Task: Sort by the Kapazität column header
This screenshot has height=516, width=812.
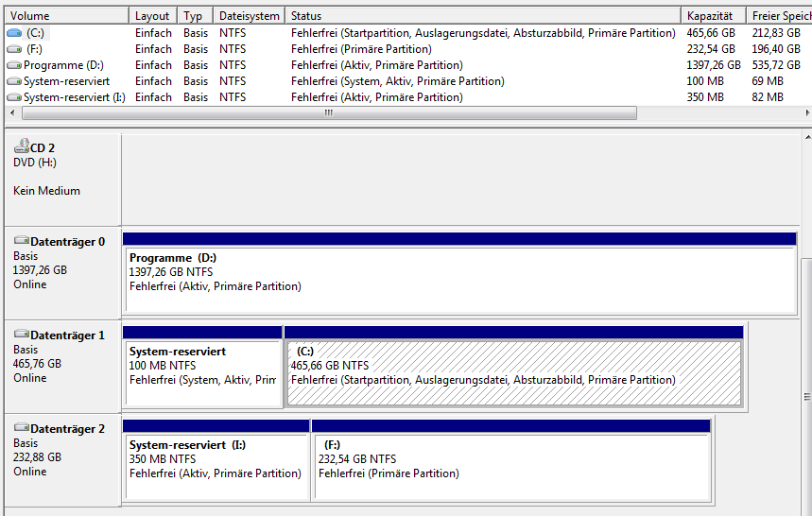Action: click(x=711, y=16)
